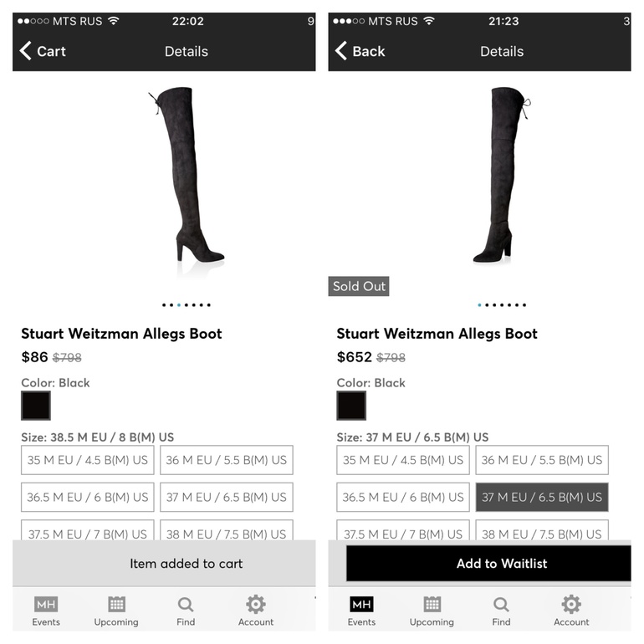
Task: Tap the boot product image on right screen
Action: pyautogui.click(x=501, y=176)
